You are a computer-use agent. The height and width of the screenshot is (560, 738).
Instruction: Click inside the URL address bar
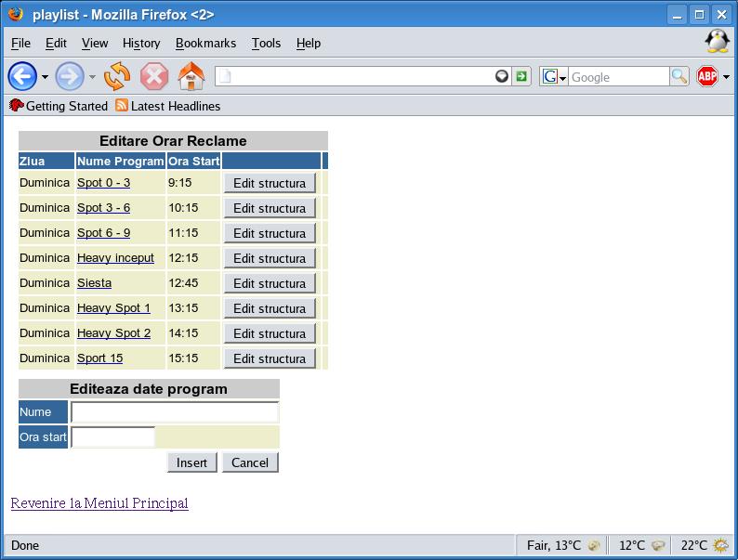click(x=362, y=76)
